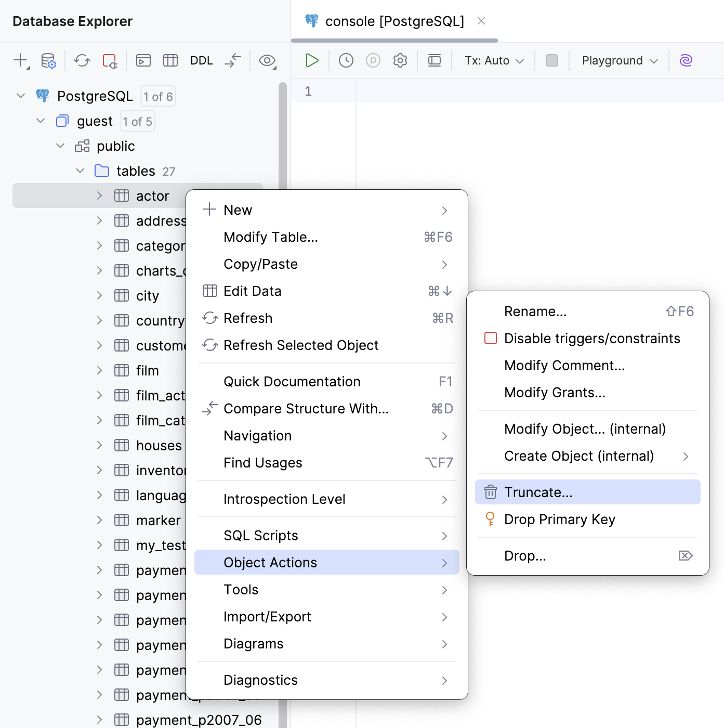Choose Modify Table... from the context menu
Image resolution: width=724 pixels, height=728 pixels.
(270, 237)
